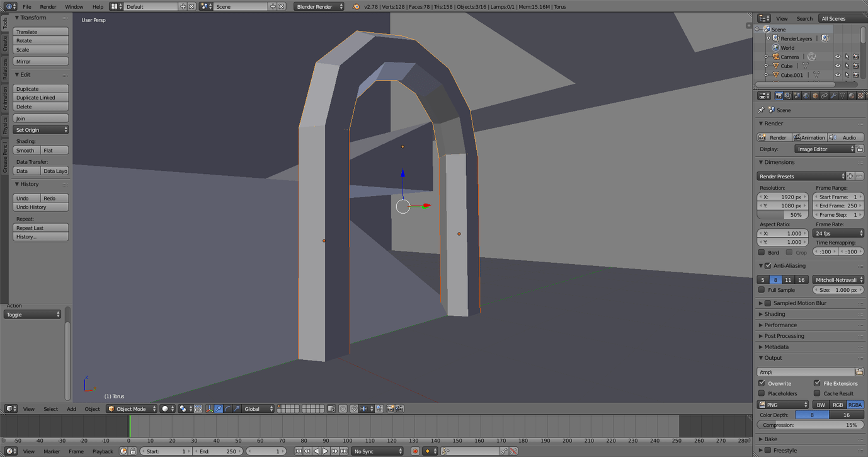Viewport: 868px width, 457px height.
Task: Click the snap magnet icon in the viewport header
Action: pos(354,408)
